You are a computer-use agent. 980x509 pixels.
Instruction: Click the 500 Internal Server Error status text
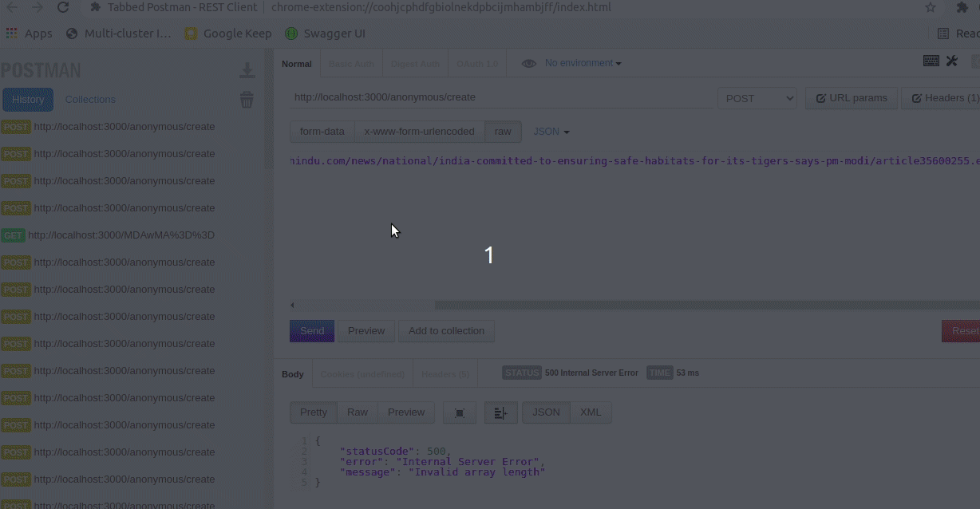pos(591,373)
